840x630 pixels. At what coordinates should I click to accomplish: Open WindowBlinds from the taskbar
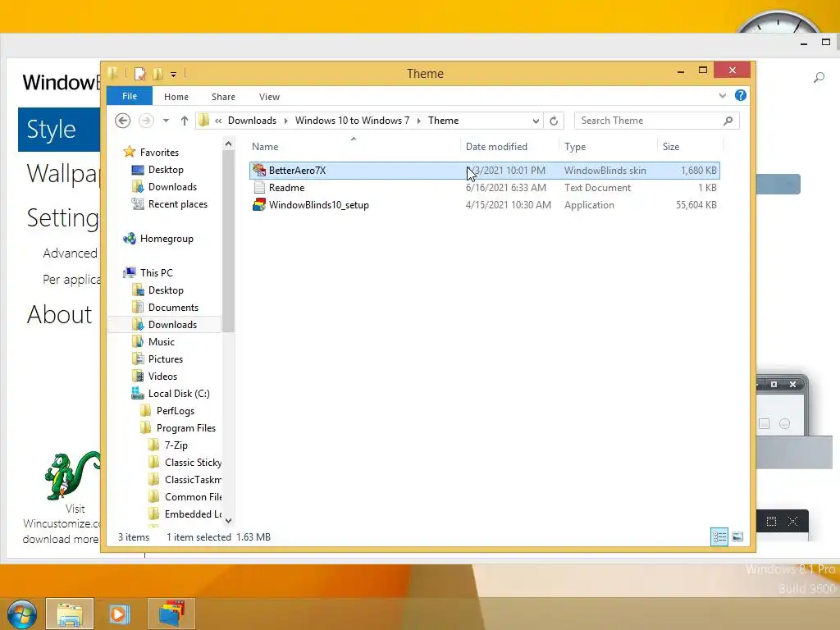(x=171, y=614)
